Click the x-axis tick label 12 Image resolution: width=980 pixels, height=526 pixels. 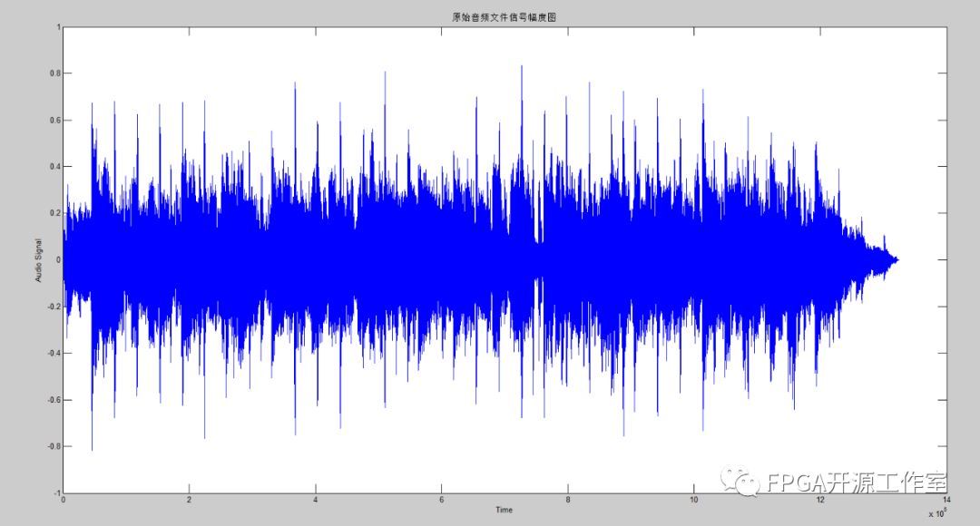click(x=820, y=500)
